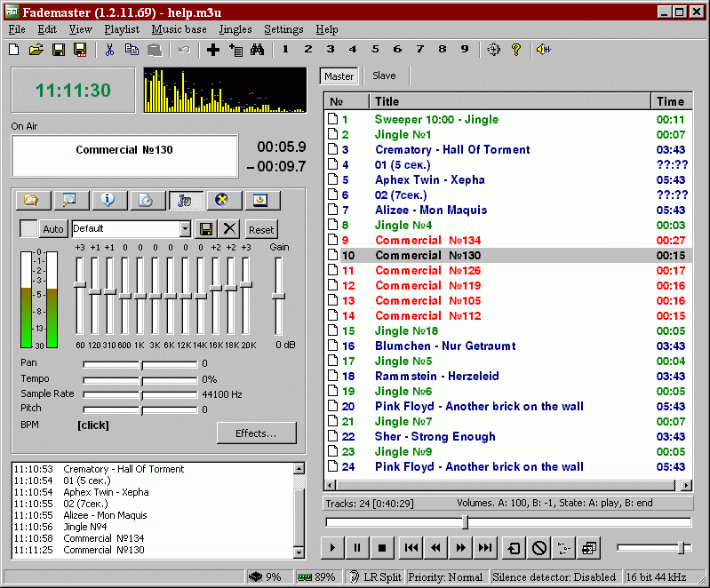Switch to the Master tab
Image resolution: width=710 pixels, height=588 pixels.
click(339, 76)
